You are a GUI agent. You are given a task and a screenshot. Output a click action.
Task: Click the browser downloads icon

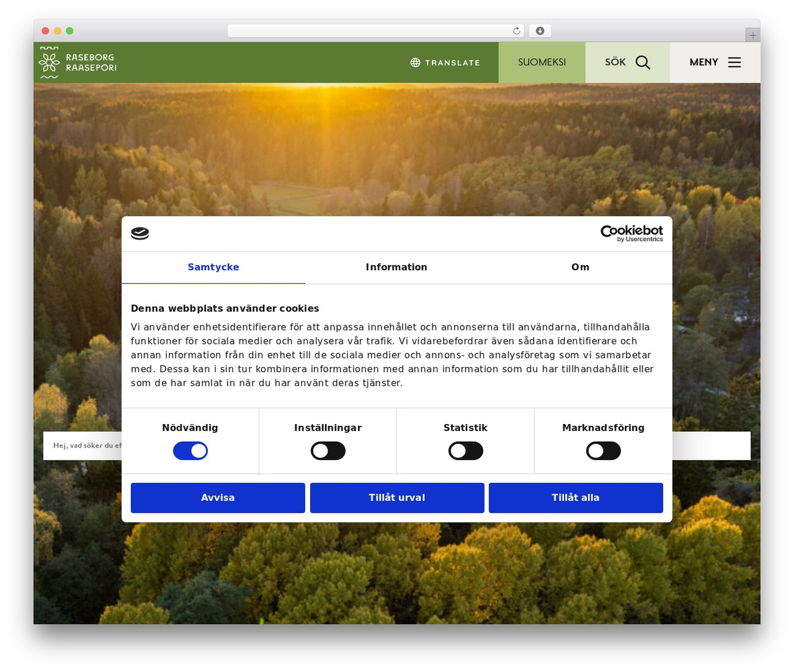click(x=540, y=31)
